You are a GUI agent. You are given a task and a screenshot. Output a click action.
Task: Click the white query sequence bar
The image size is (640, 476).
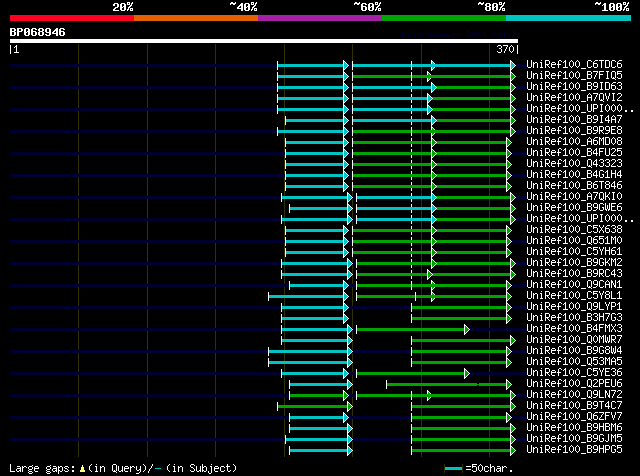[x=264, y=41]
